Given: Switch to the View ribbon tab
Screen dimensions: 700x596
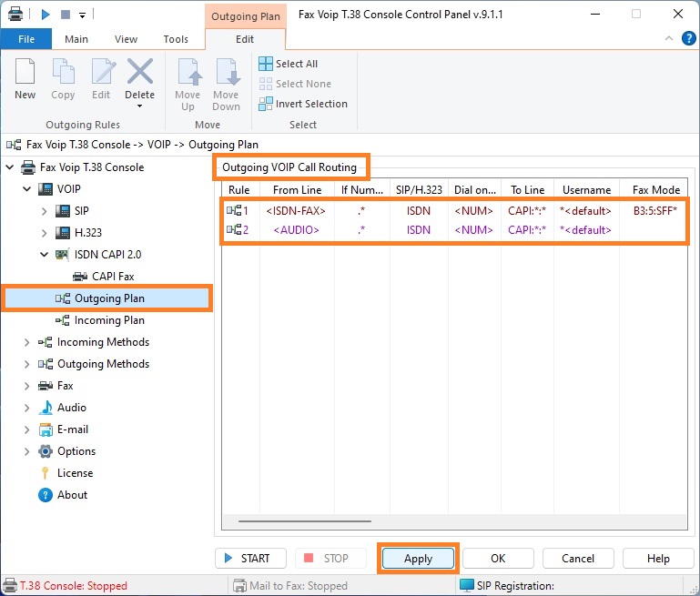Looking at the screenshot, I should click(x=126, y=39).
